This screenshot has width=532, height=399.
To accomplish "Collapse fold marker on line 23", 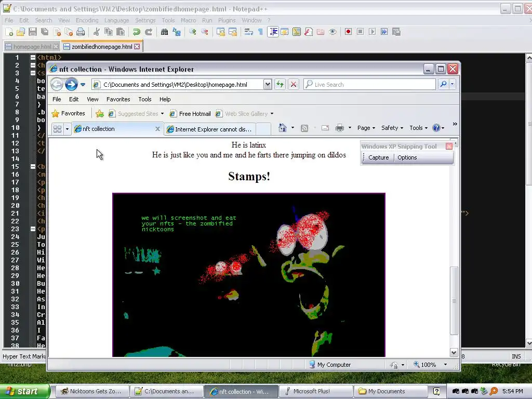I will coord(33,229).
